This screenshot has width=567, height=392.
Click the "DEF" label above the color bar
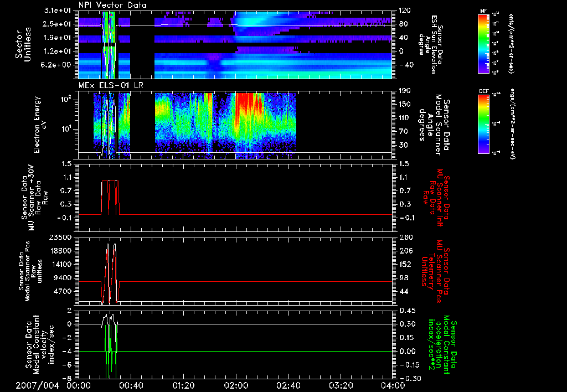(x=484, y=91)
